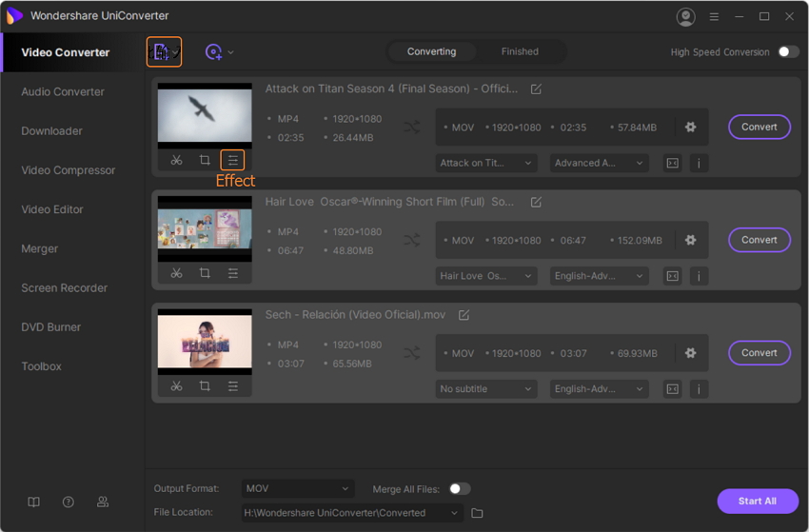The width and height of the screenshot is (809, 532).
Task: Switch to the Converting tab
Action: [431, 51]
